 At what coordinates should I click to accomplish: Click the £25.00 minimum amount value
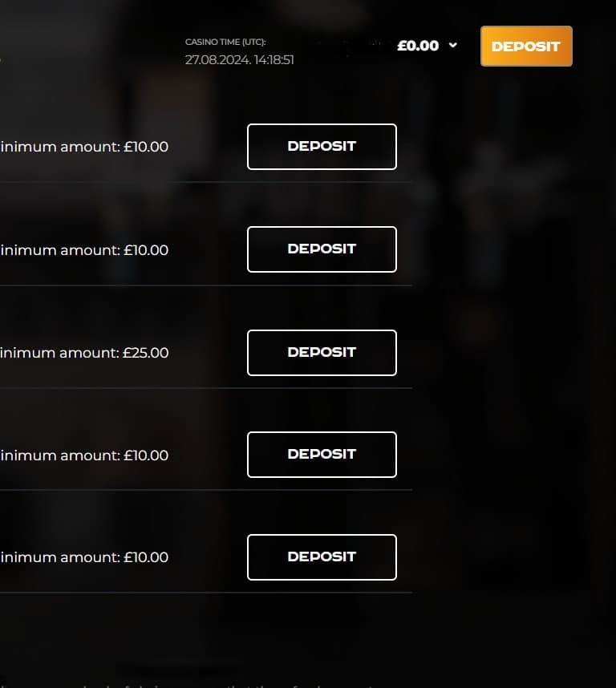pos(146,353)
